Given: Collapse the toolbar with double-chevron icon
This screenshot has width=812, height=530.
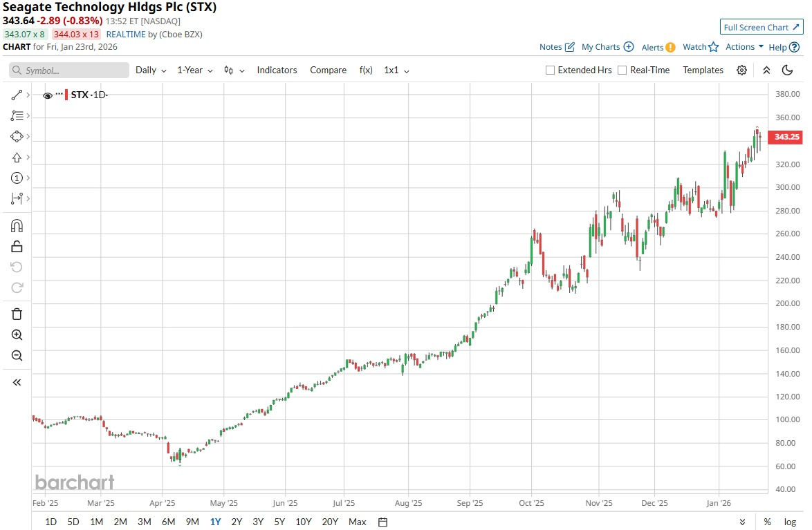Looking at the screenshot, I should coord(766,70).
